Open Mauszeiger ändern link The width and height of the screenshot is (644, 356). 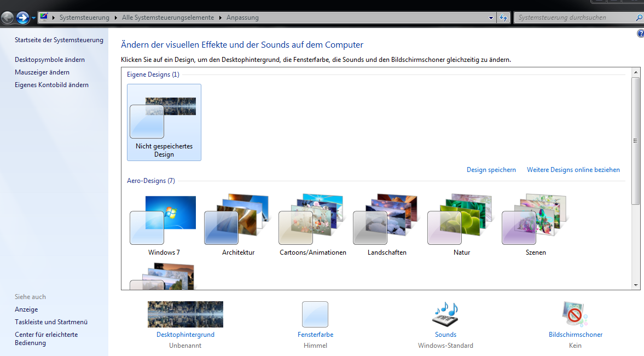tap(42, 72)
